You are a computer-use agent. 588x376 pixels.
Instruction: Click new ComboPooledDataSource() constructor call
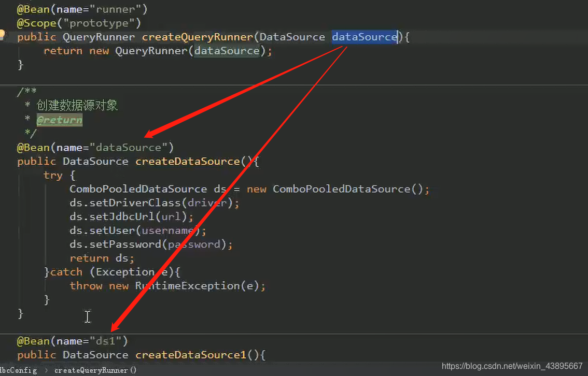[334, 189]
